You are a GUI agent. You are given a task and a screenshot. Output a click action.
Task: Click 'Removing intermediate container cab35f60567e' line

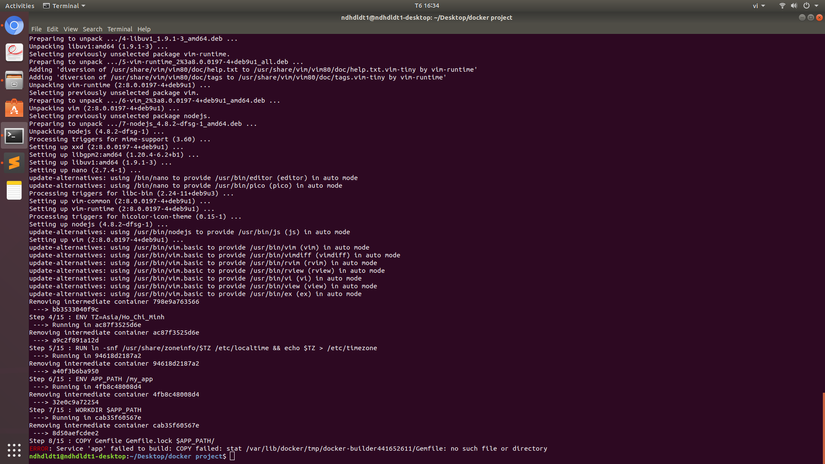tap(114, 426)
